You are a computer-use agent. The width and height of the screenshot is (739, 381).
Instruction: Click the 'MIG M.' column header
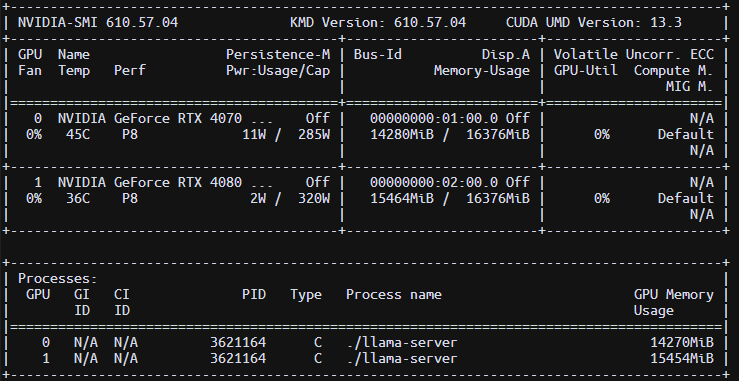tap(689, 87)
